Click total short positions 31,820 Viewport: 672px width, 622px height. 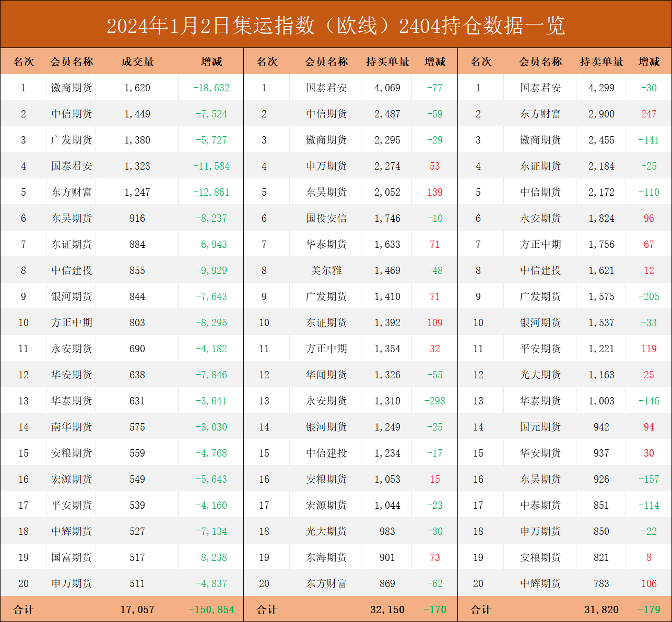pos(602,609)
